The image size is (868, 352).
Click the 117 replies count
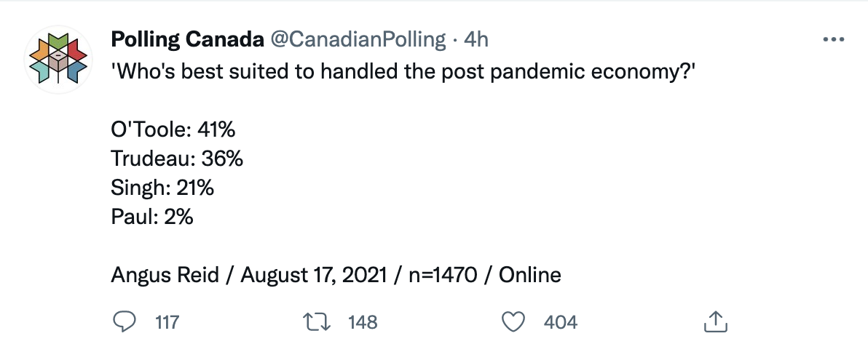167,321
